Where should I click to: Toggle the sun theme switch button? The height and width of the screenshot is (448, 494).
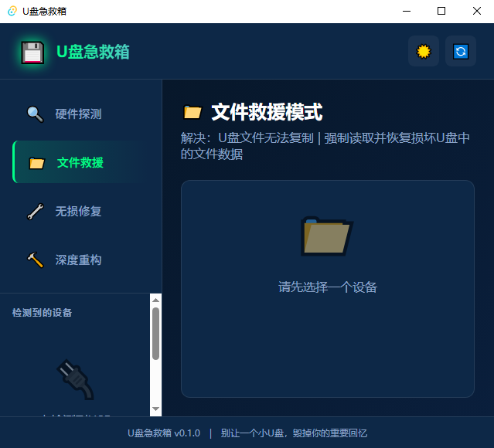(x=424, y=51)
